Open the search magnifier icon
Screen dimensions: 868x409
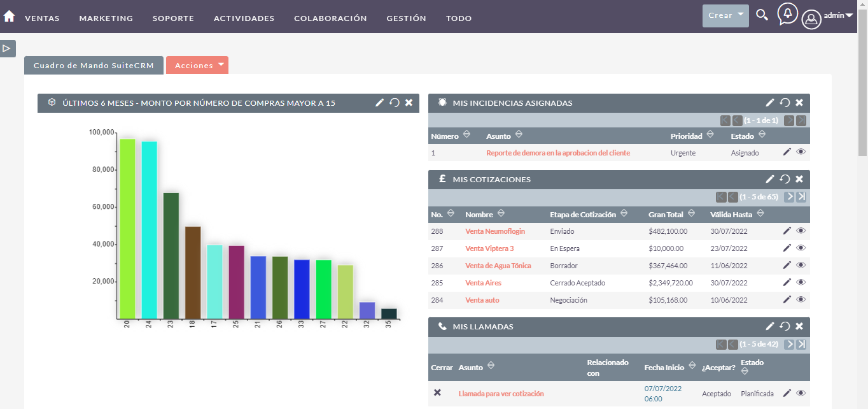pos(762,15)
